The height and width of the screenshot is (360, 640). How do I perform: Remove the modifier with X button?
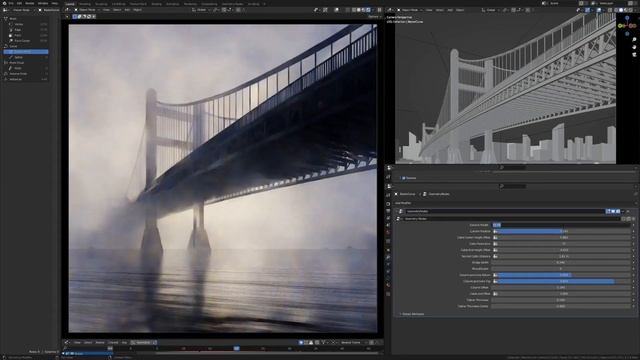(x=628, y=211)
